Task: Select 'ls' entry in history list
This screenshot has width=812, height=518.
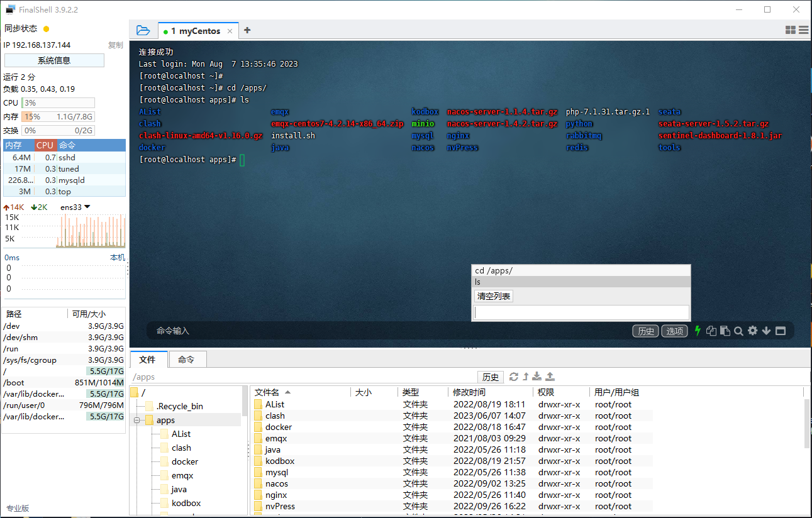Action: 581,282
